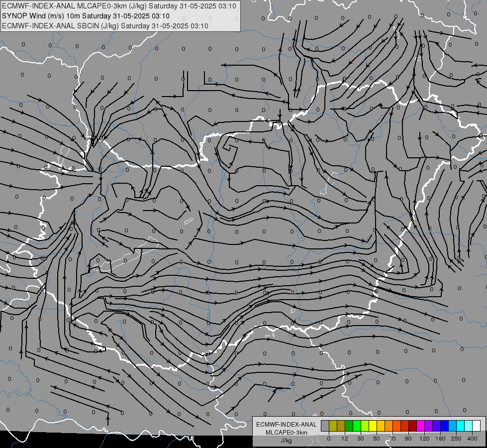Click the white legend swatch above 400
The image size is (487, 448).
tap(477, 426)
